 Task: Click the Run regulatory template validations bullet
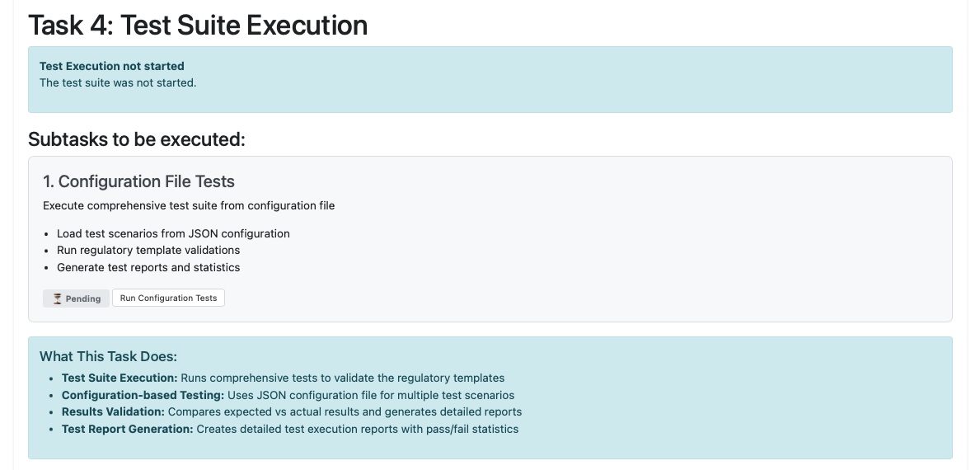(x=148, y=250)
